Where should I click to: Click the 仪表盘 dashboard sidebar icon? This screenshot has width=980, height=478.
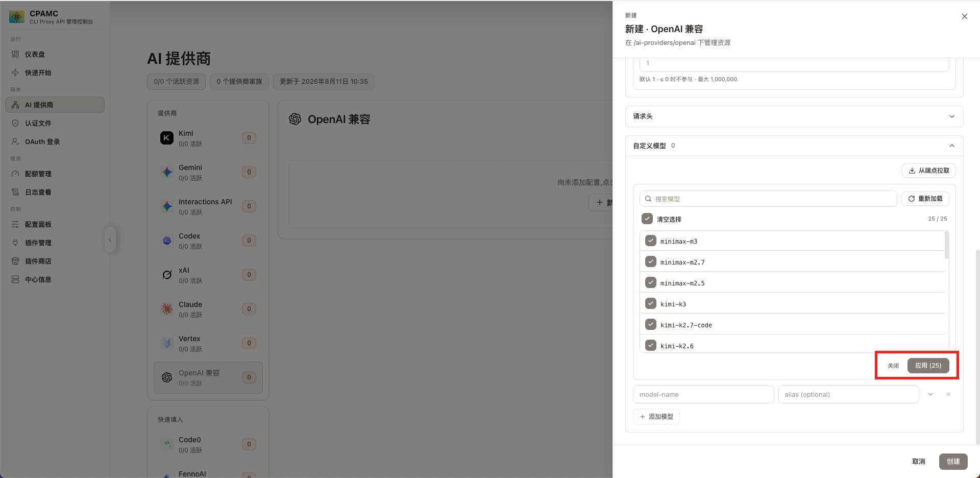point(15,54)
